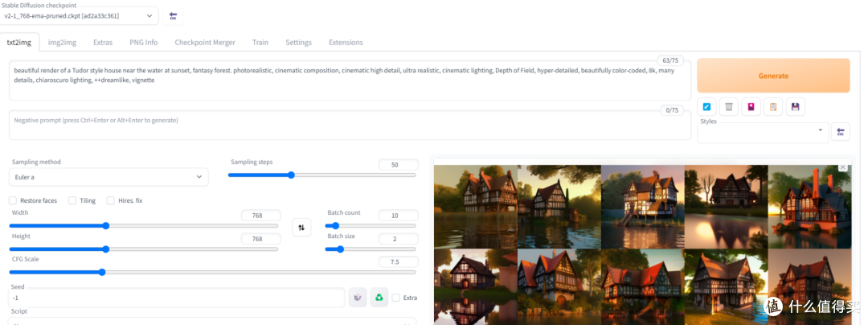
Task: Click the CFG Scale value box
Action: [398, 262]
